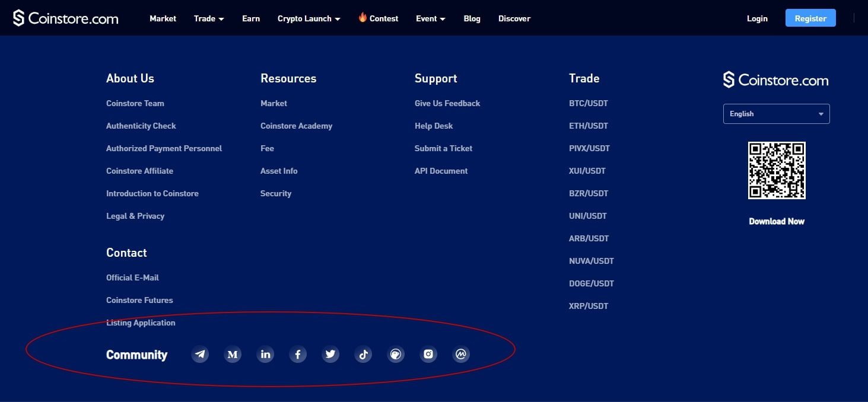The width and height of the screenshot is (868, 402).
Task: Click the Login link
Action: 757,18
